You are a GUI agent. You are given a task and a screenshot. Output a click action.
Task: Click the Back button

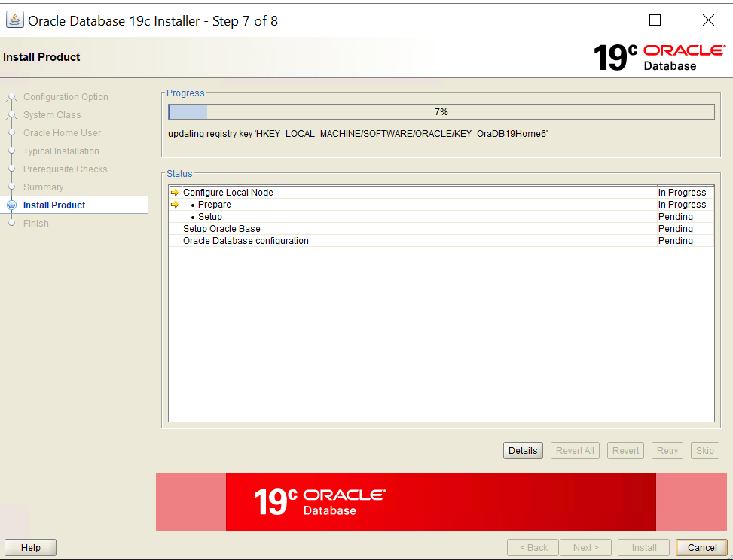(x=533, y=547)
